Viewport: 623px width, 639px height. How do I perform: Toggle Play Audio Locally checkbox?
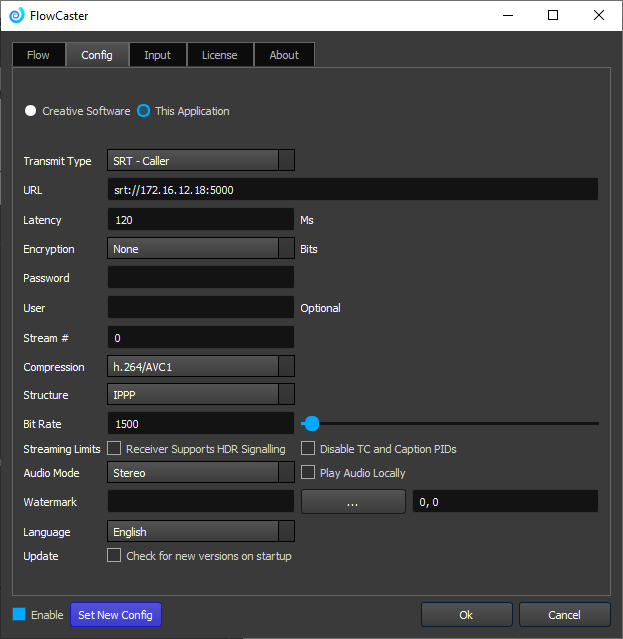point(308,472)
